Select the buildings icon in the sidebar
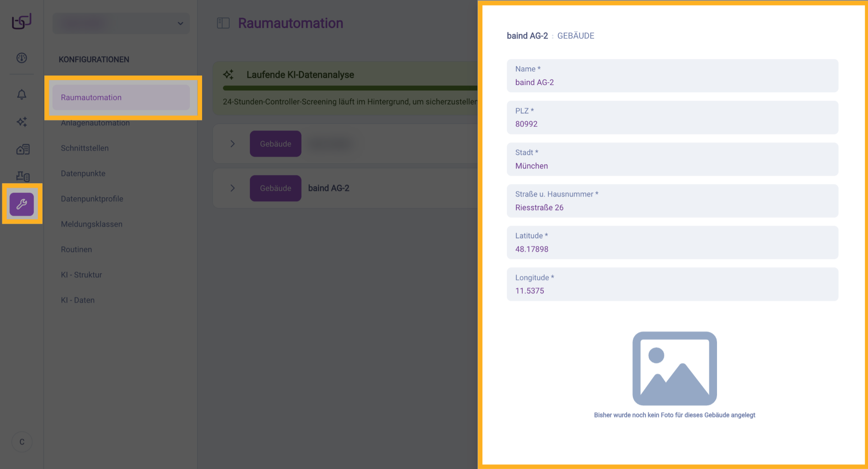868x469 pixels. [x=21, y=149]
